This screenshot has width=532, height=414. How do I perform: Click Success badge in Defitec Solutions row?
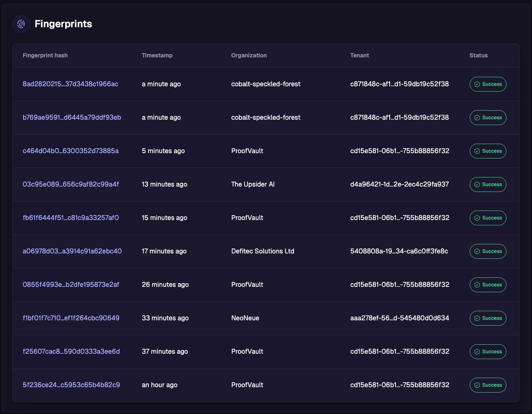tap(488, 251)
